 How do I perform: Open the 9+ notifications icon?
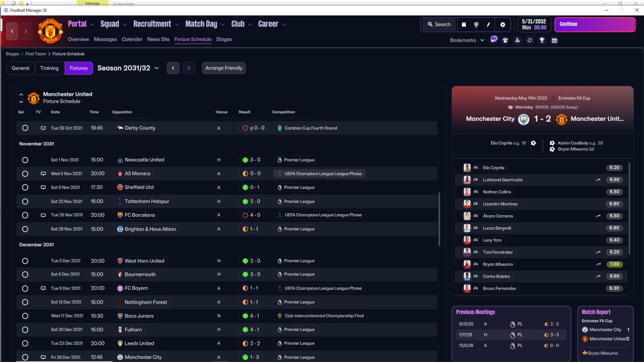click(494, 40)
